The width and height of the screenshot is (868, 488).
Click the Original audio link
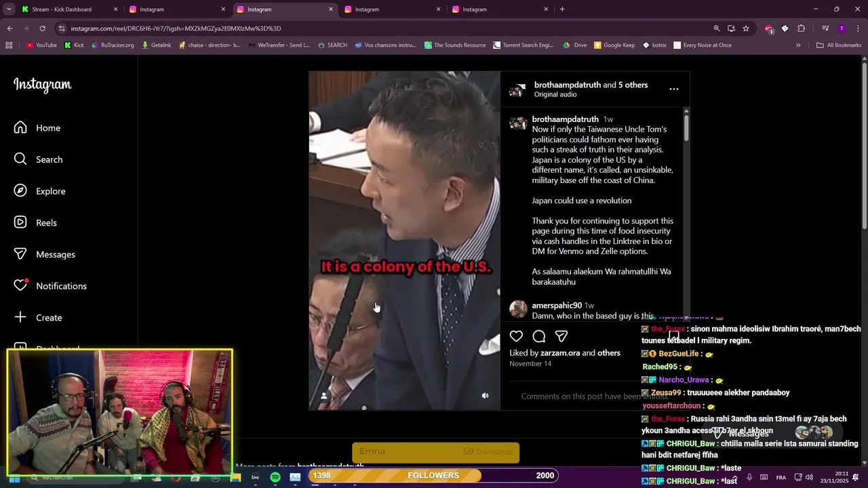[555, 94]
